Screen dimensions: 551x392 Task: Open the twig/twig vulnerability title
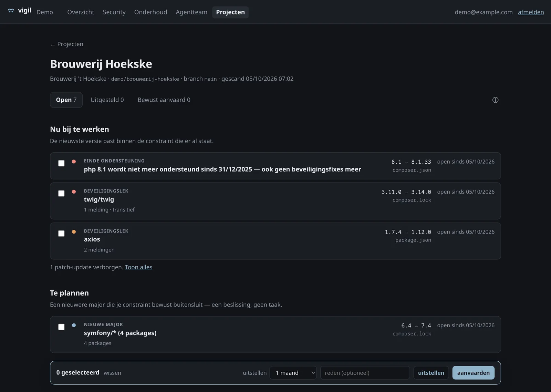99,199
